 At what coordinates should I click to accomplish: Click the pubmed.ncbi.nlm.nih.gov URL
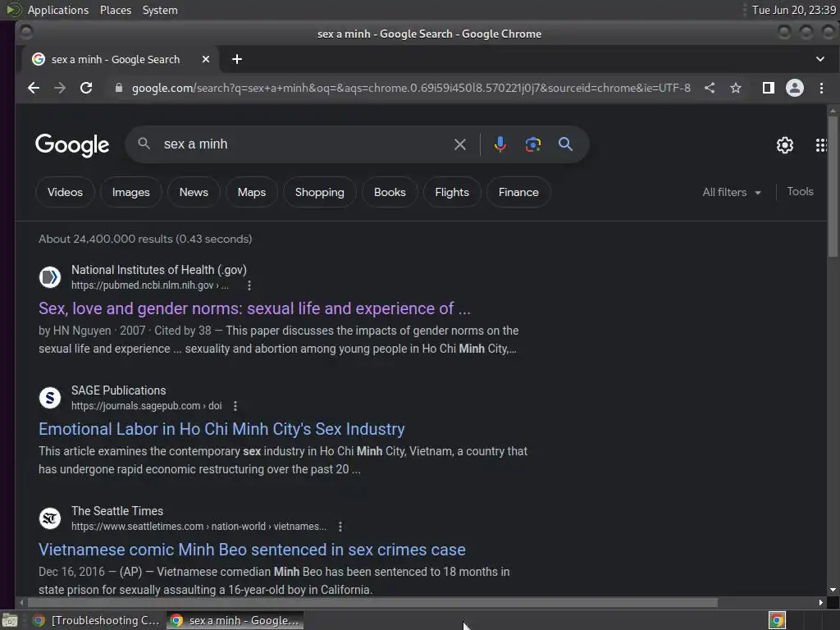tap(150, 285)
